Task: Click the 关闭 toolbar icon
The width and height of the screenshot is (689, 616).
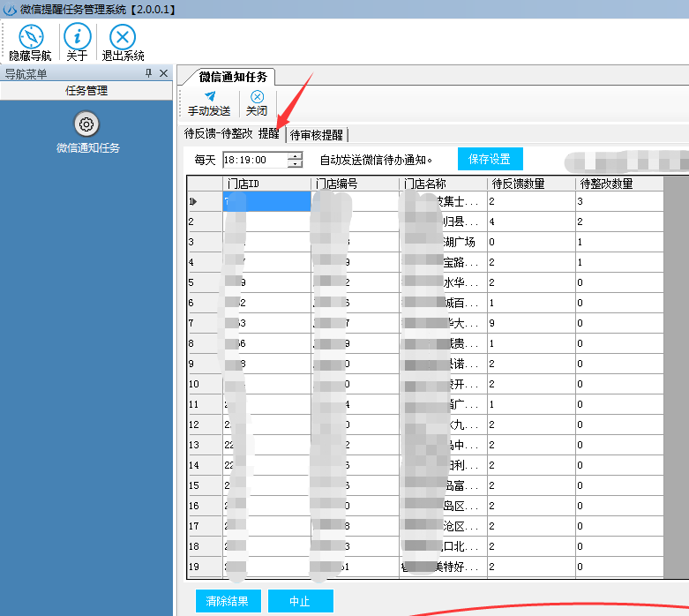Action: (x=257, y=96)
